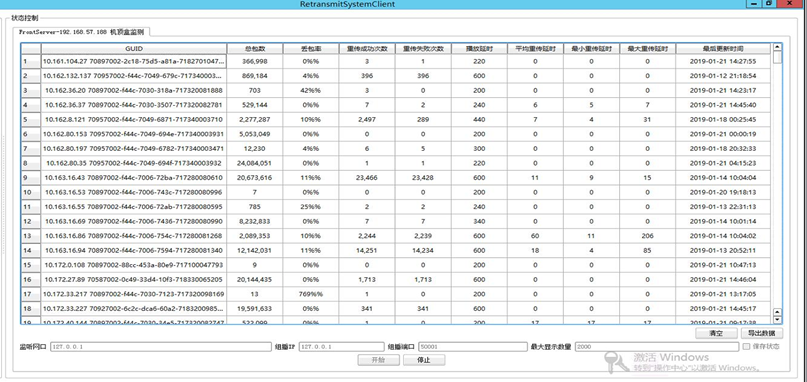This screenshot has width=807, height=382.
Task: Focus the 监听网口 input field
Action: [160, 346]
